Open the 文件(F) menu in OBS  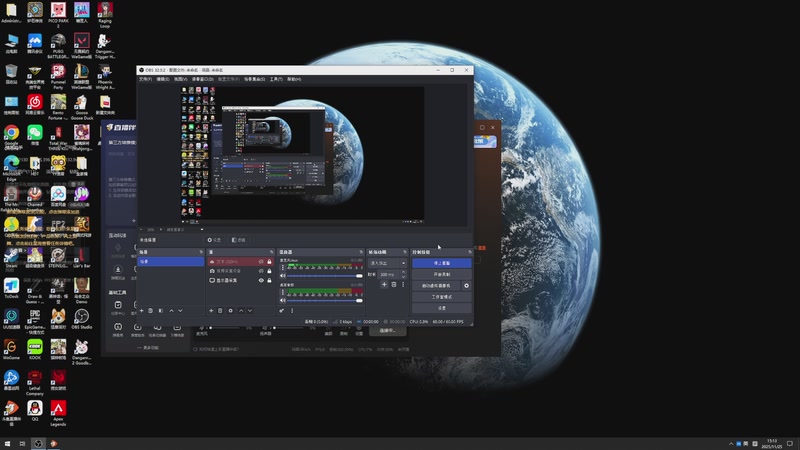pyautogui.click(x=145, y=79)
